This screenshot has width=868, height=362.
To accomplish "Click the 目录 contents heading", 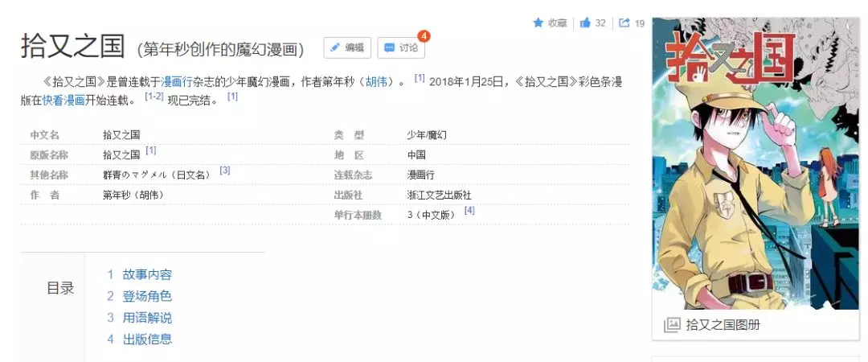I will (x=60, y=288).
